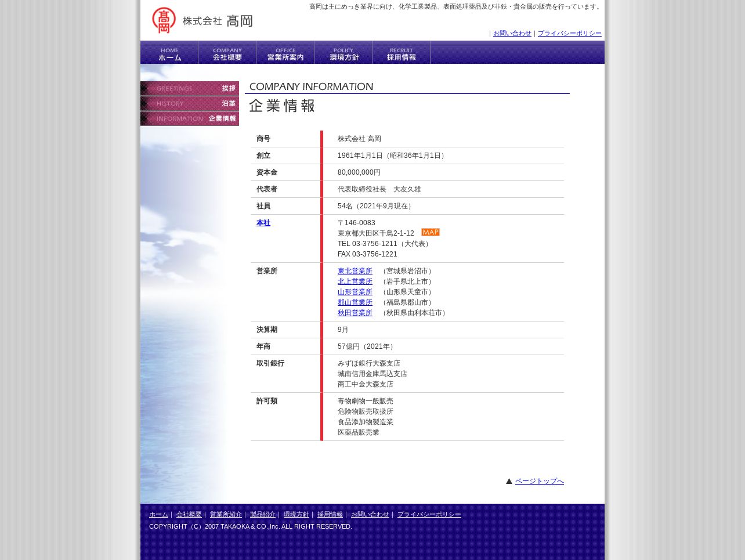
Task: Click footer 営業所紹介 link
Action: 226,515
